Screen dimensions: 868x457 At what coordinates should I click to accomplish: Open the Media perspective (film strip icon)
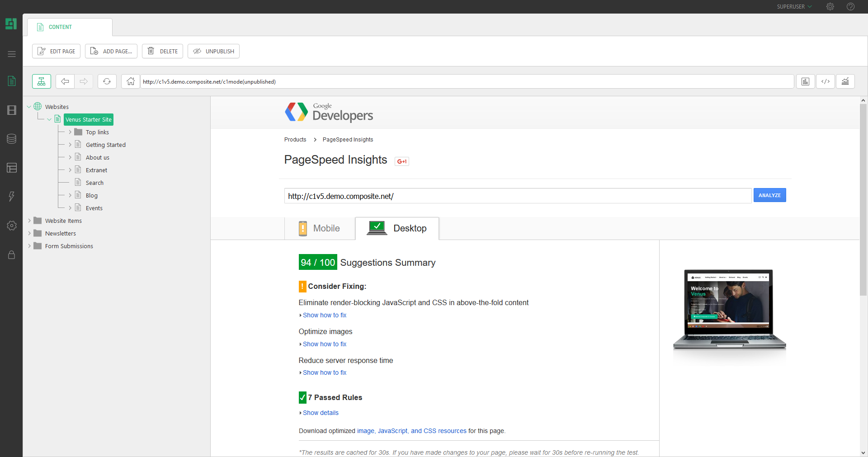pos(11,110)
